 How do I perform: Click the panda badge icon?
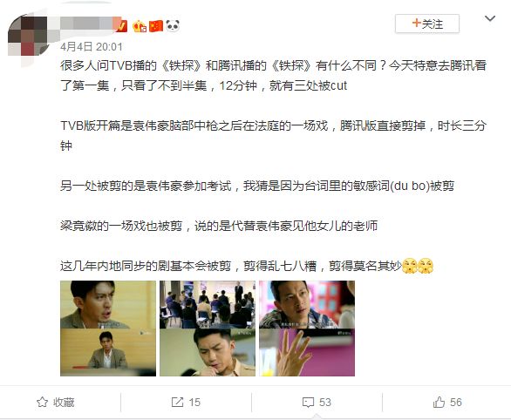tap(173, 26)
